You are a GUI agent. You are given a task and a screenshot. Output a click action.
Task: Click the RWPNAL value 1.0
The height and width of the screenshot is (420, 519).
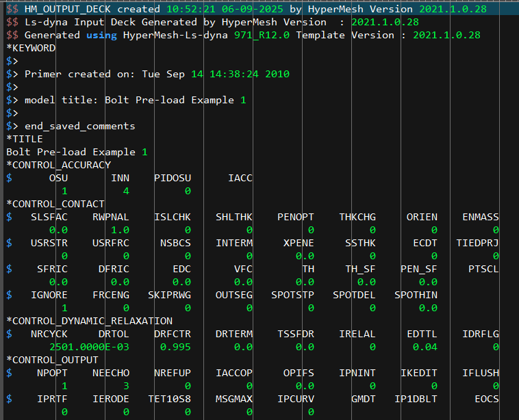click(x=120, y=230)
